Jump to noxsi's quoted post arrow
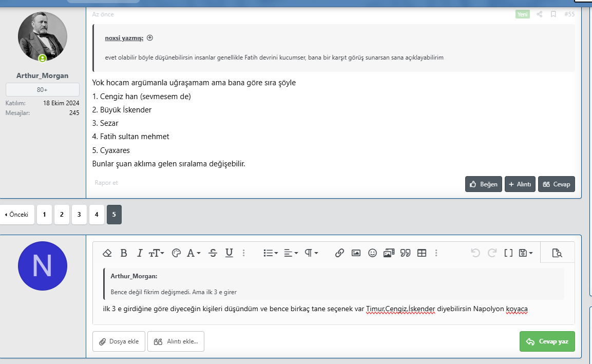 pos(150,38)
